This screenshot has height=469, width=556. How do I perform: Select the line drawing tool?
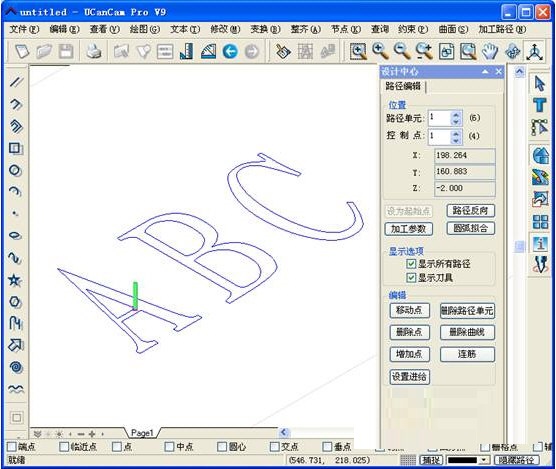click(16, 82)
